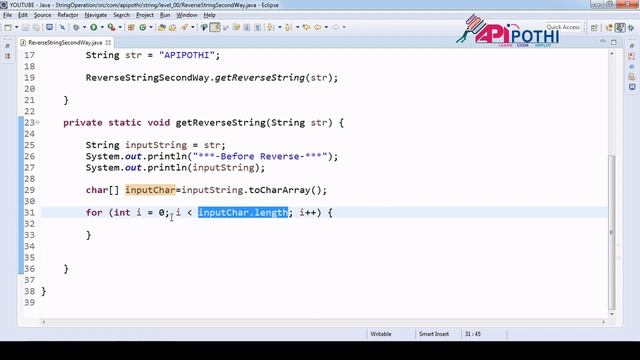
Task: Click the Search flashlight icon
Action: [x=184, y=27]
